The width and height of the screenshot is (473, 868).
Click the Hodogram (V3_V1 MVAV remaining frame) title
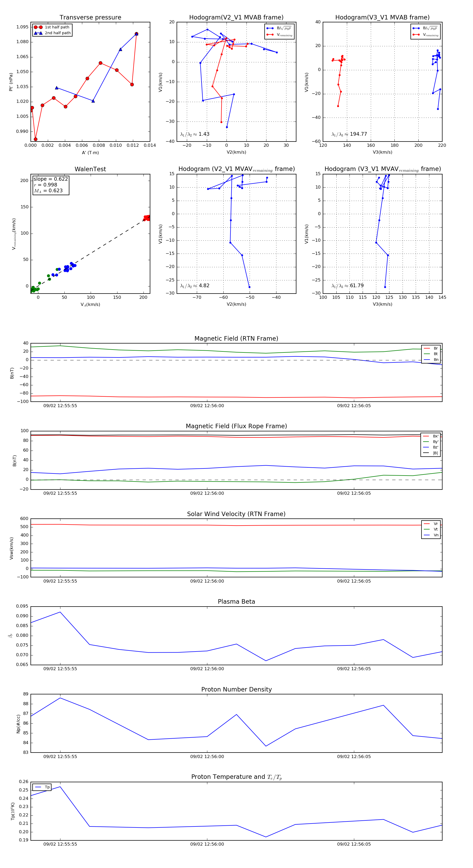[382, 169]
